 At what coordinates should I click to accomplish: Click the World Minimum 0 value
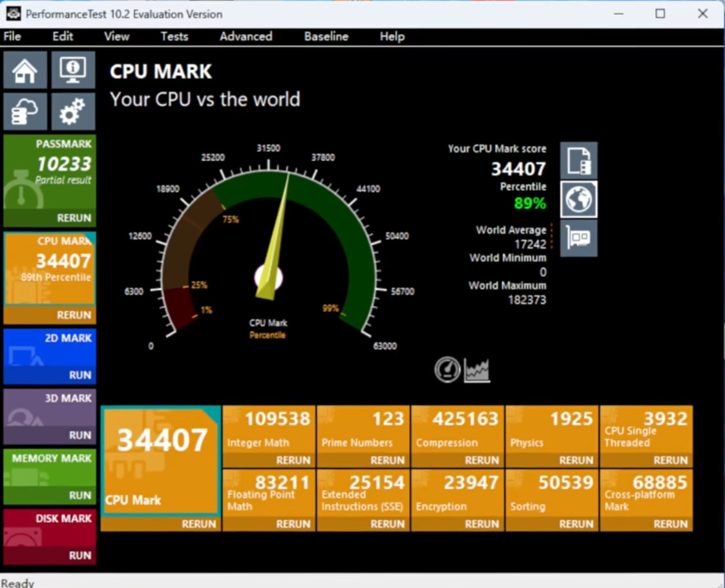(x=543, y=272)
